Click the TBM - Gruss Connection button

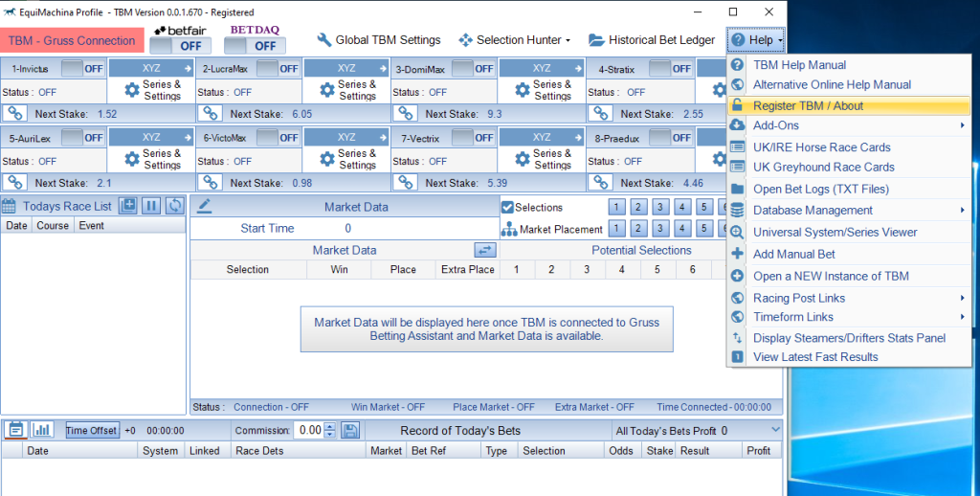click(72, 40)
